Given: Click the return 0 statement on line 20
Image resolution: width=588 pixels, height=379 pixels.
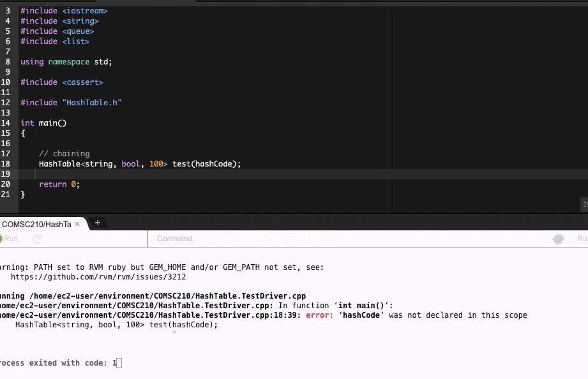Looking at the screenshot, I should [x=59, y=184].
